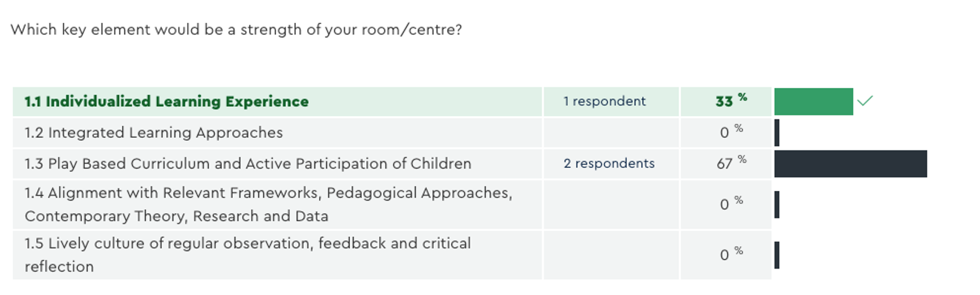
Task: Select the 1.1 Individualized Learning Experience row
Action: 167,101
